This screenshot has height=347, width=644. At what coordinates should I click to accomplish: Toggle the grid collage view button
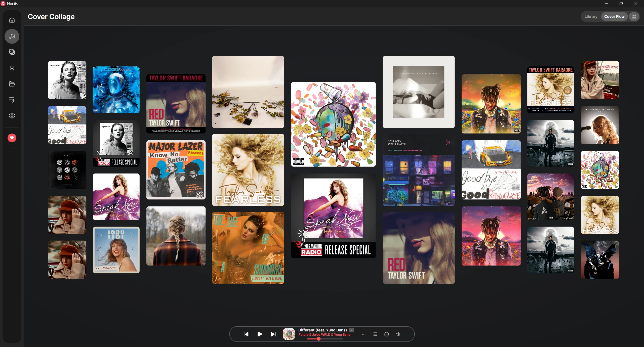pyautogui.click(x=634, y=17)
